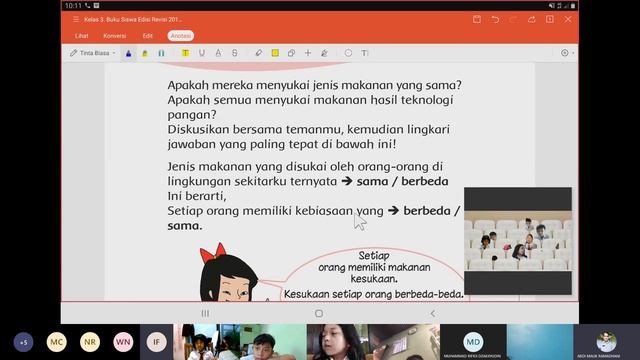Expand the Tinta Biasa pen dropdown
Viewport: 640px width, 360px height.
(92, 53)
